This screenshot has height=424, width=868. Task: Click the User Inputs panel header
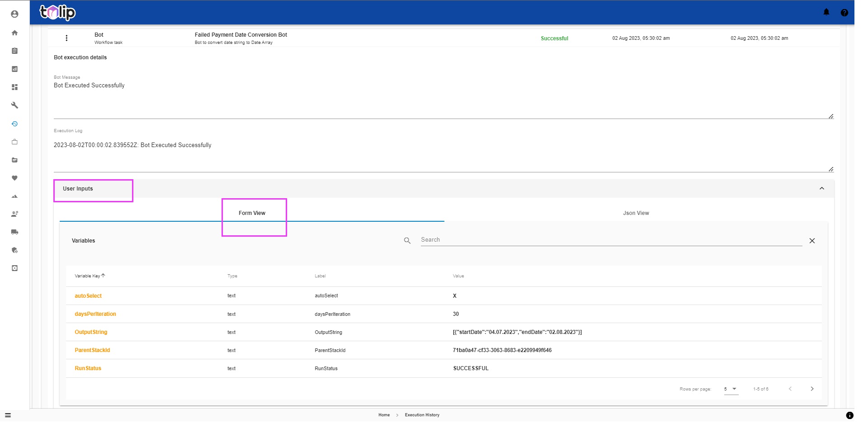[444, 188]
